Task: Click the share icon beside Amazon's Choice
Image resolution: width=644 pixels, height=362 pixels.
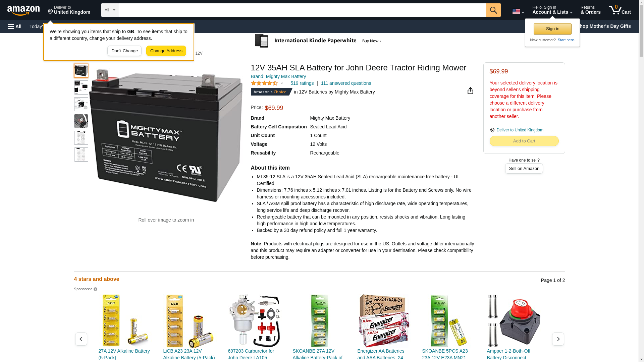Action: click(x=470, y=91)
